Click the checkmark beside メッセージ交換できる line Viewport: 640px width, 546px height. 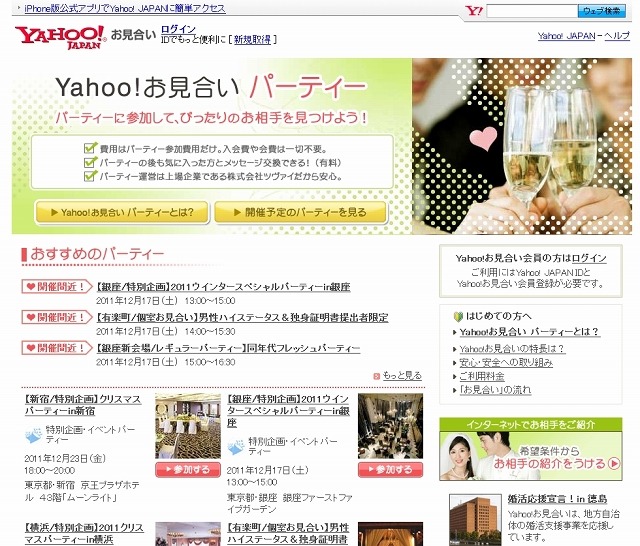[90, 162]
